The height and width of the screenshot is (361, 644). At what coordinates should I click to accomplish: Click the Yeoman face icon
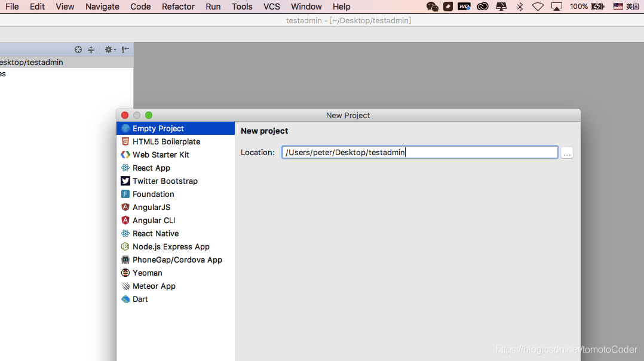click(125, 273)
